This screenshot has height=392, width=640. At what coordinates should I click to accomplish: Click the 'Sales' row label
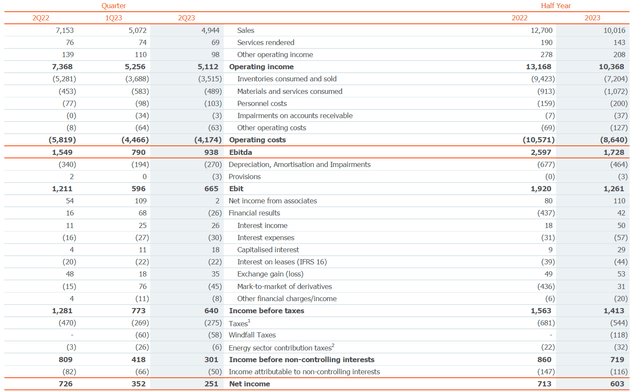tap(246, 30)
